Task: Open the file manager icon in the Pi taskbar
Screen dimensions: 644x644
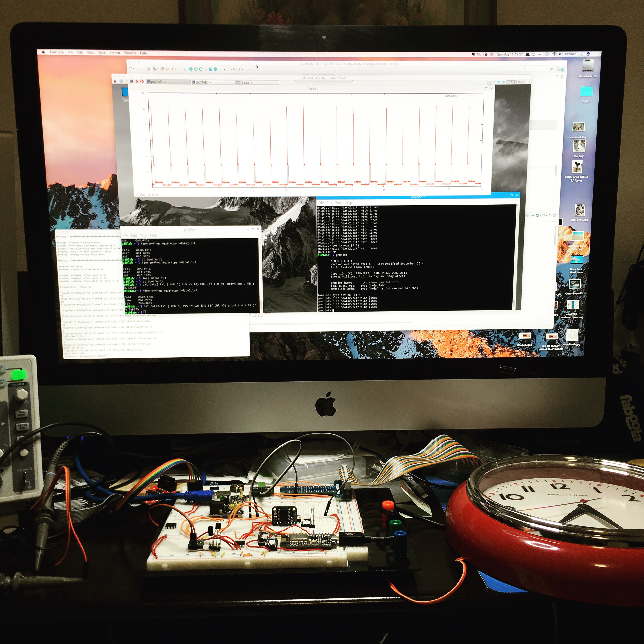Action: click(127, 81)
